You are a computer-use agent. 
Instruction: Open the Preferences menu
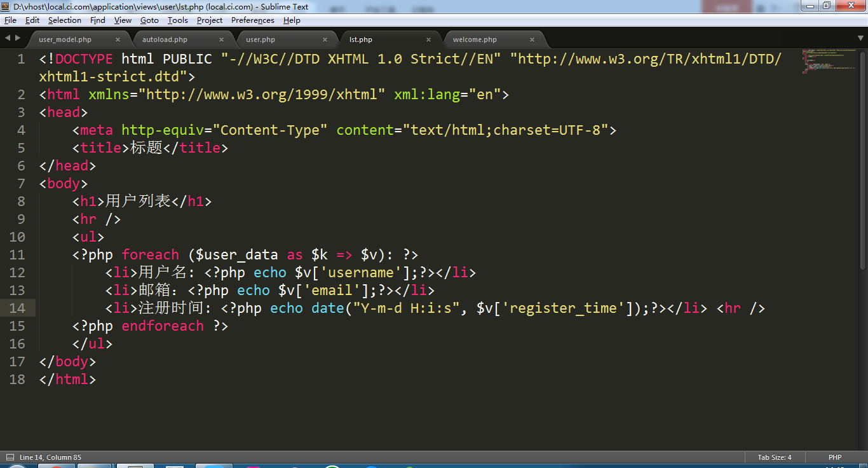pyautogui.click(x=252, y=20)
